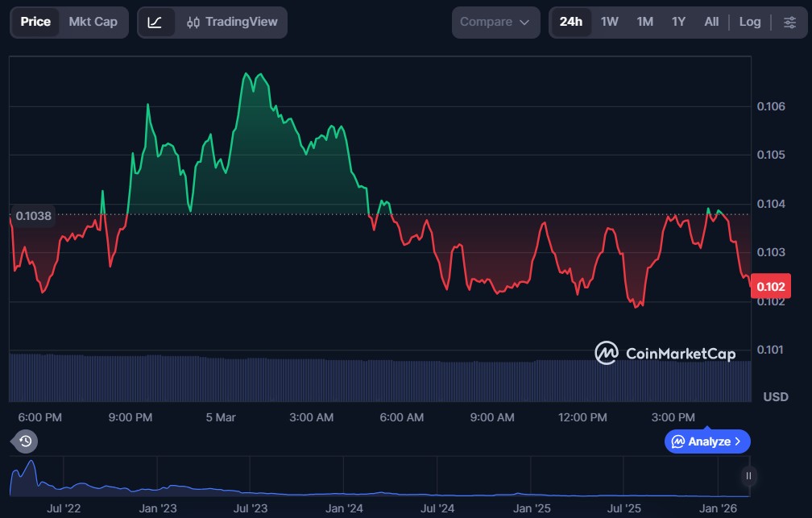The height and width of the screenshot is (518, 812).
Task: Switch to the line chart view icon
Action: tap(155, 23)
